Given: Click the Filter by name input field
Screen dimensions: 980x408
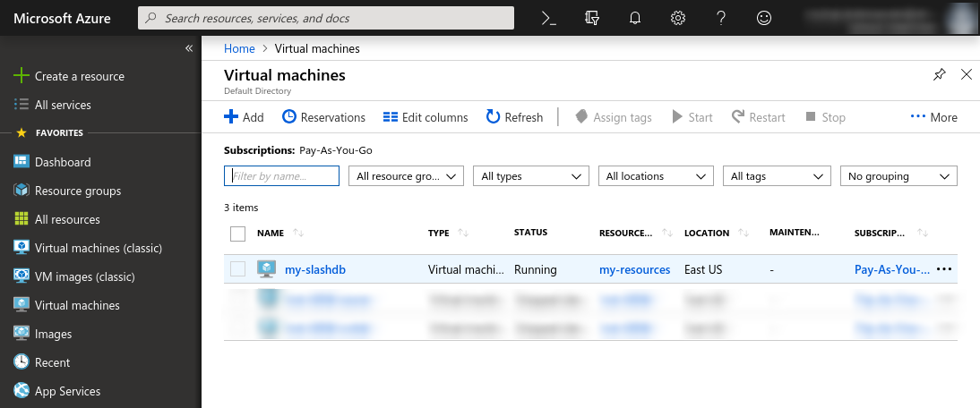Looking at the screenshot, I should click(x=281, y=176).
